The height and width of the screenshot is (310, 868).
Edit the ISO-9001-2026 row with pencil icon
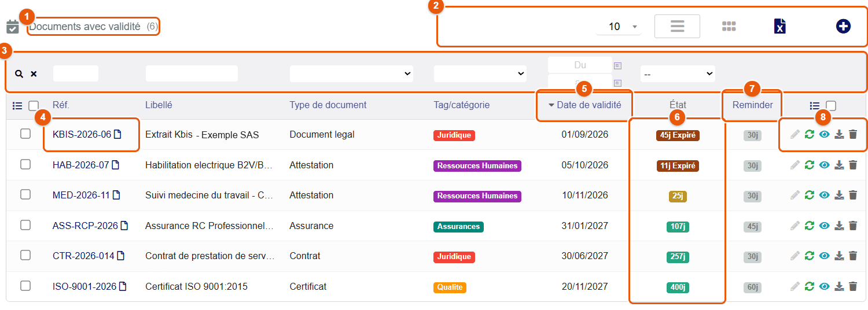click(795, 286)
